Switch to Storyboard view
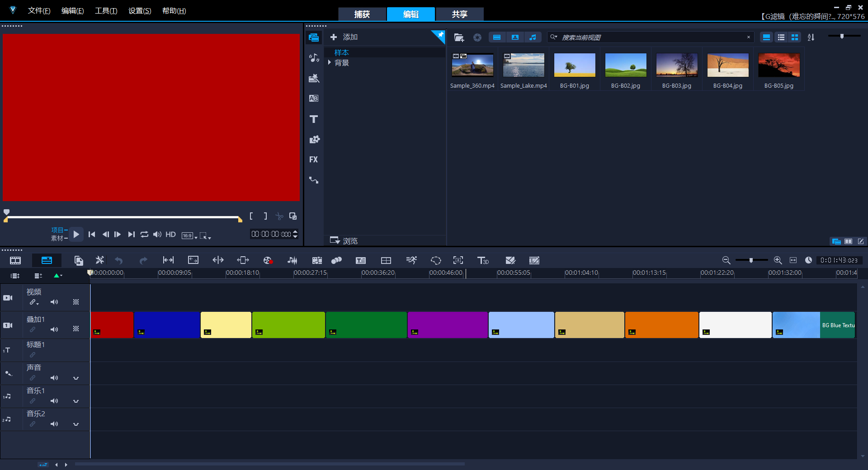The height and width of the screenshot is (470, 868). (15, 260)
